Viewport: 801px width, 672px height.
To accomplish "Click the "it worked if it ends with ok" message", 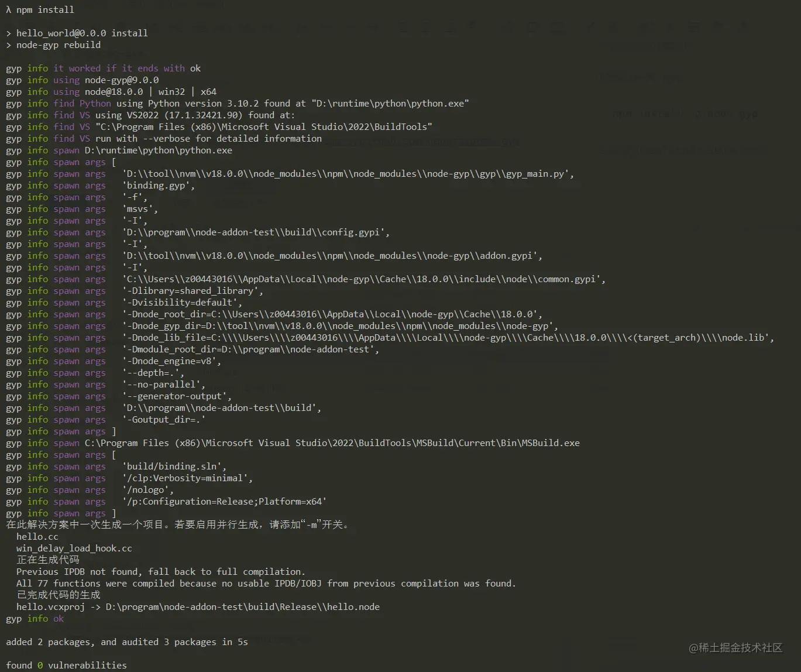I will tap(127, 68).
